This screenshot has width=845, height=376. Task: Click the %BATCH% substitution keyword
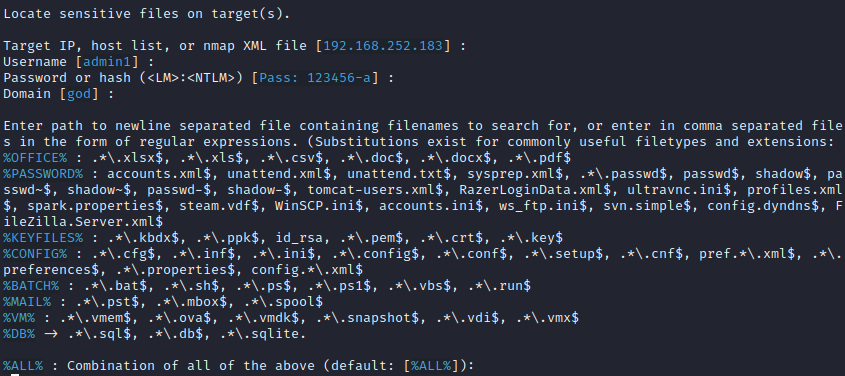click(31, 286)
